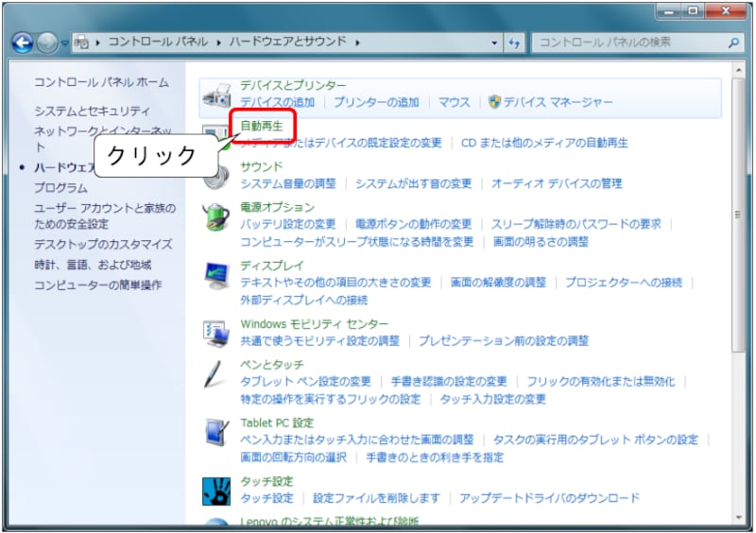The width and height of the screenshot is (756, 533).
Task: Click 電源ボタンの動作の変更 link
Action: [x=413, y=224]
